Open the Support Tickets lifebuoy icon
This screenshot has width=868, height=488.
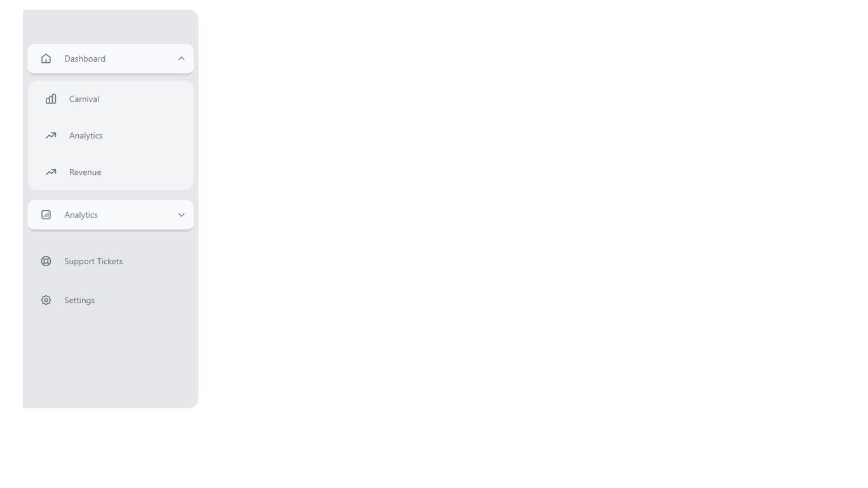click(46, 261)
